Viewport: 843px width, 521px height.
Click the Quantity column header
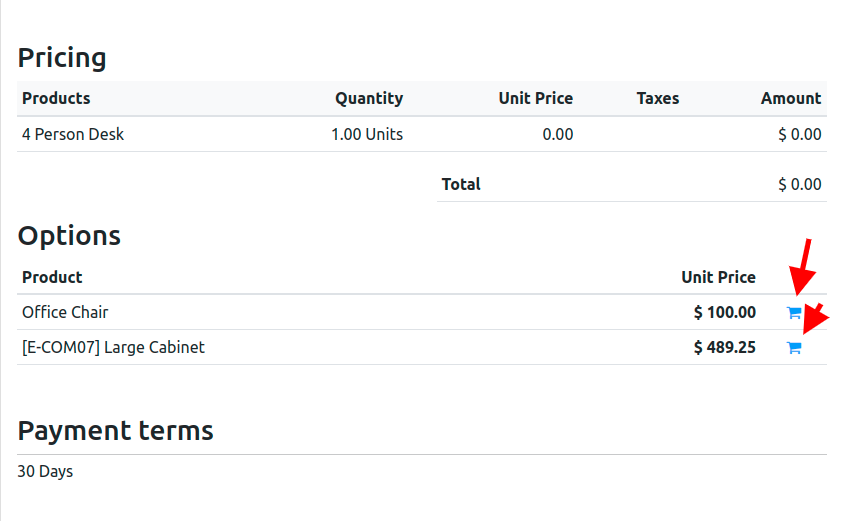(369, 98)
